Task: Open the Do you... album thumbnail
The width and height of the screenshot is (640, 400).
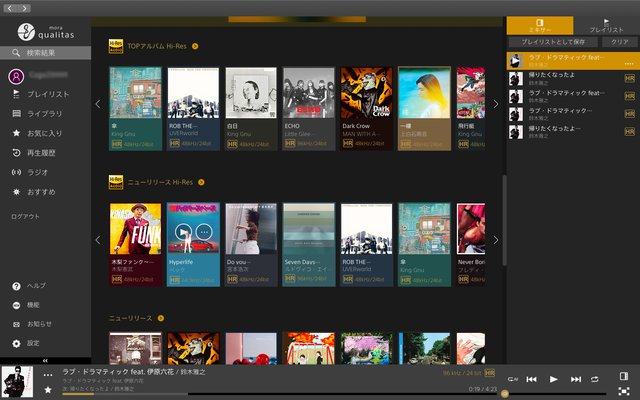Action: point(251,229)
